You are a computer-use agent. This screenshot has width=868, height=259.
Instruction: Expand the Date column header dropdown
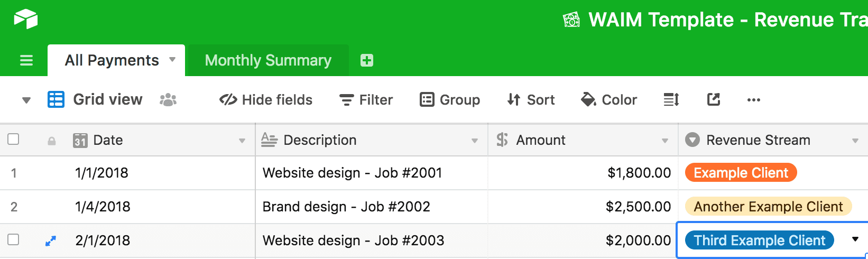242,141
